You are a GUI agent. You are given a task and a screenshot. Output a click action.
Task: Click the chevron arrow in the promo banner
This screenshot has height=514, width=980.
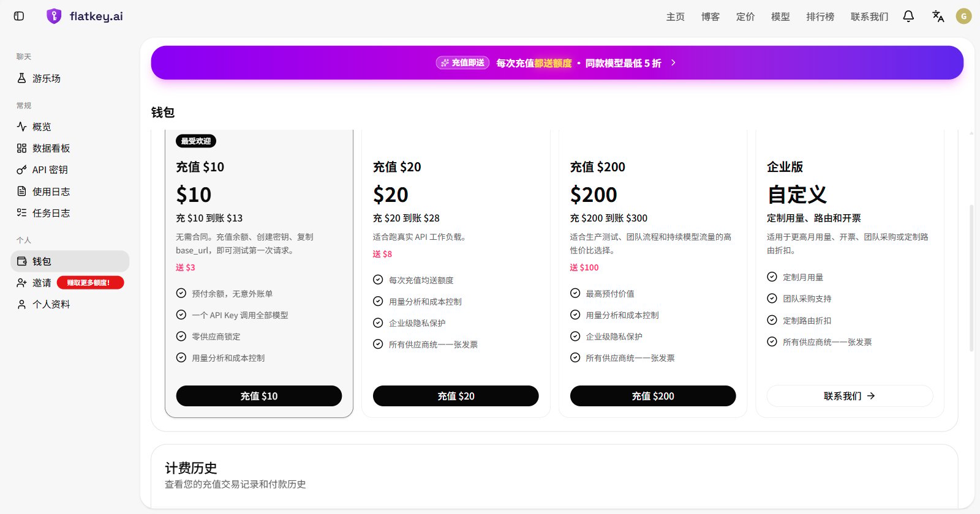coord(673,62)
